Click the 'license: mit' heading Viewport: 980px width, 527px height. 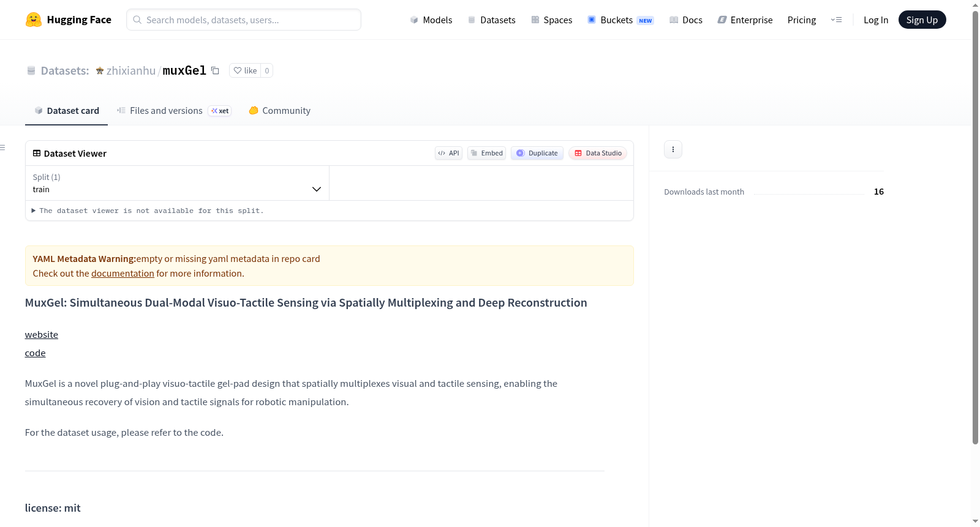(53, 508)
